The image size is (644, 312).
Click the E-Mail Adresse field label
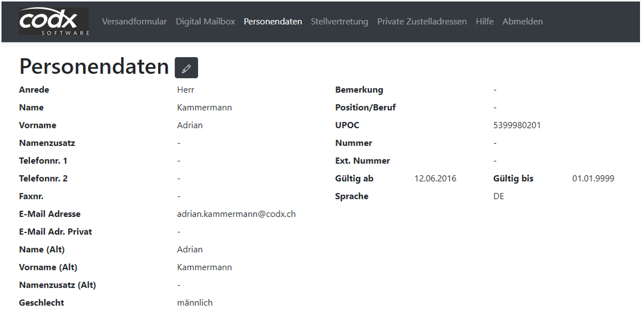pyautogui.click(x=50, y=214)
